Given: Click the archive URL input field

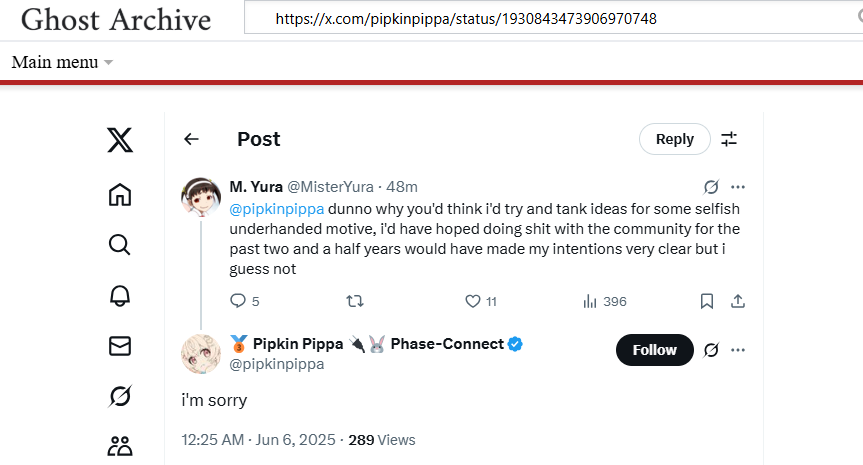Looking at the screenshot, I should 554,19.
